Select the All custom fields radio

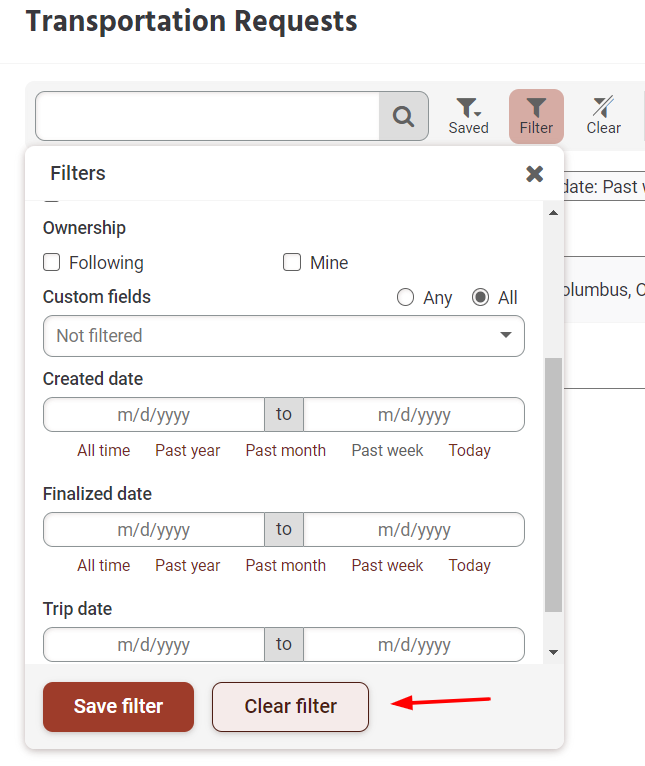(480, 297)
